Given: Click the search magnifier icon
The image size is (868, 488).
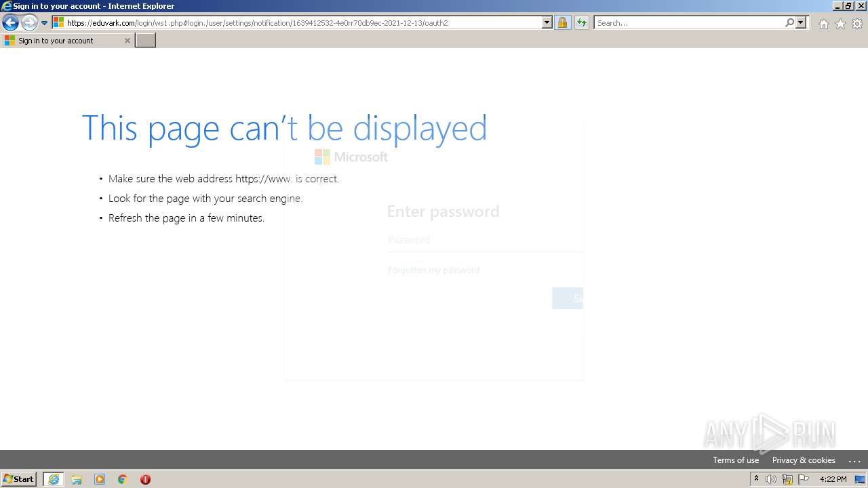Looking at the screenshot, I should point(789,22).
